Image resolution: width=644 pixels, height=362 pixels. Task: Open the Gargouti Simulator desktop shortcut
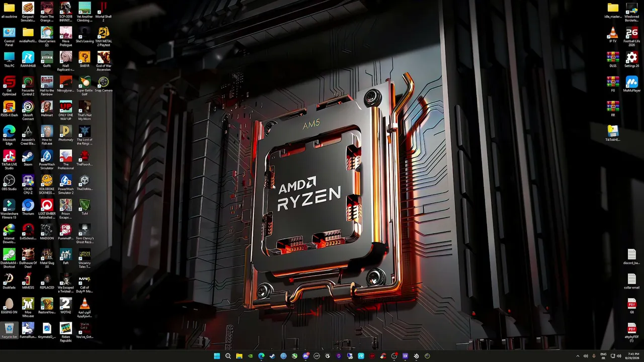tap(28, 12)
